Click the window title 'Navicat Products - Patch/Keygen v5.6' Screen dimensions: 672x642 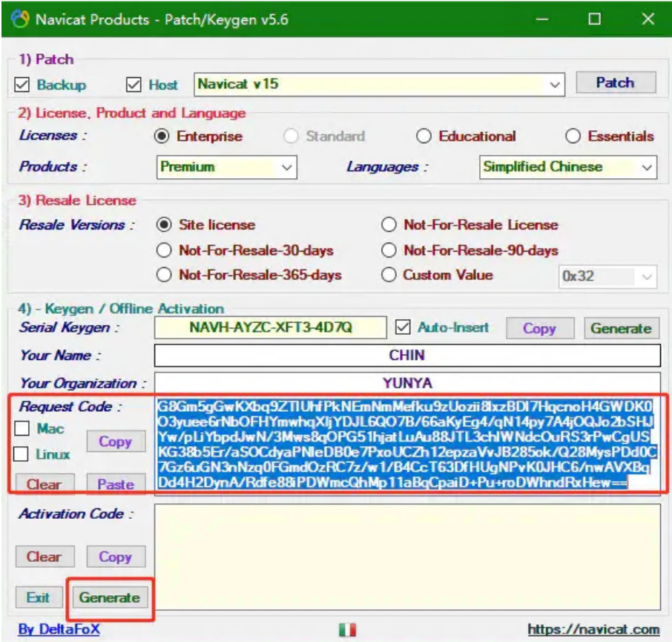pos(162,19)
